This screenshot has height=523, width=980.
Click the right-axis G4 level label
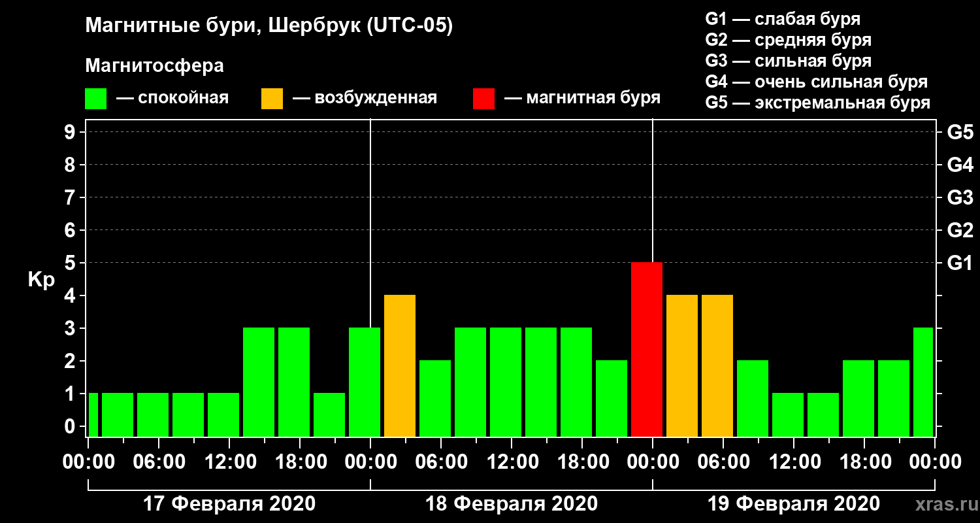(x=960, y=165)
